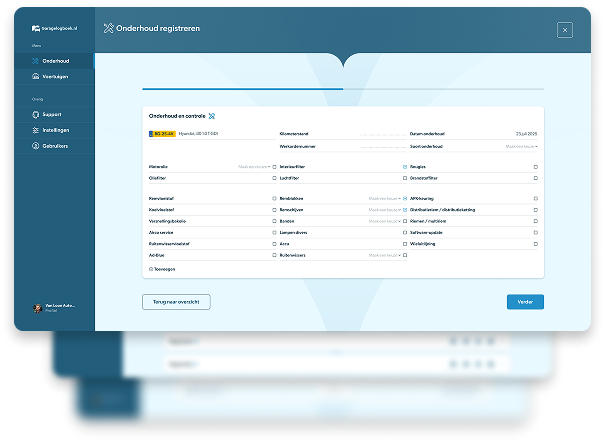Click the Onderhoud wrench icon in sidebar
This screenshot has height=440, width=605.
click(36, 61)
